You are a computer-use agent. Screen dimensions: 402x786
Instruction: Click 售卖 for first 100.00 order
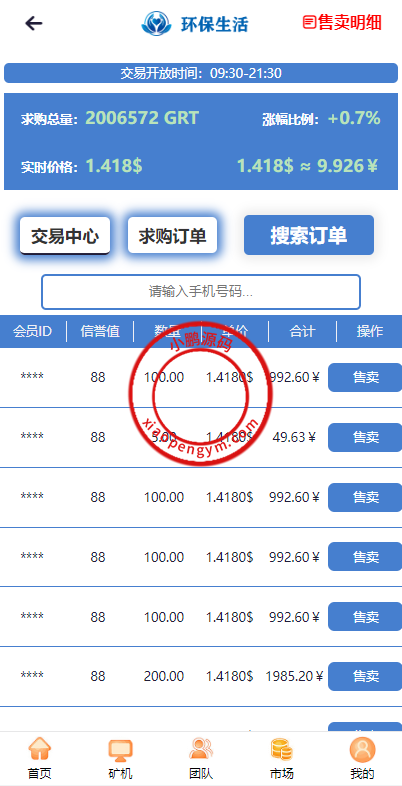(x=365, y=377)
